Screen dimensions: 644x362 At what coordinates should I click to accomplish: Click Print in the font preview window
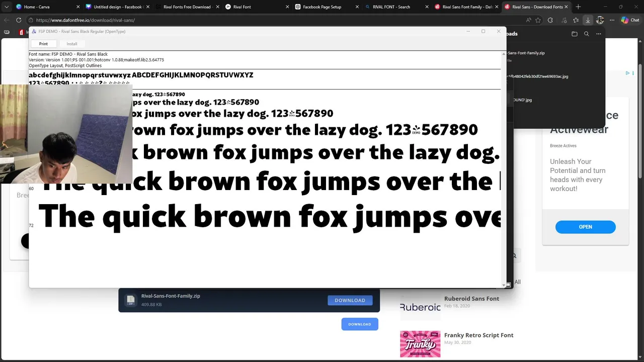click(43, 44)
